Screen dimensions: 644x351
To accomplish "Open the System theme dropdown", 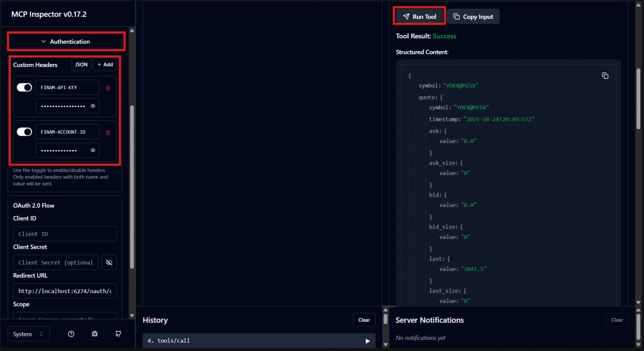I will click(x=29, y=334).
